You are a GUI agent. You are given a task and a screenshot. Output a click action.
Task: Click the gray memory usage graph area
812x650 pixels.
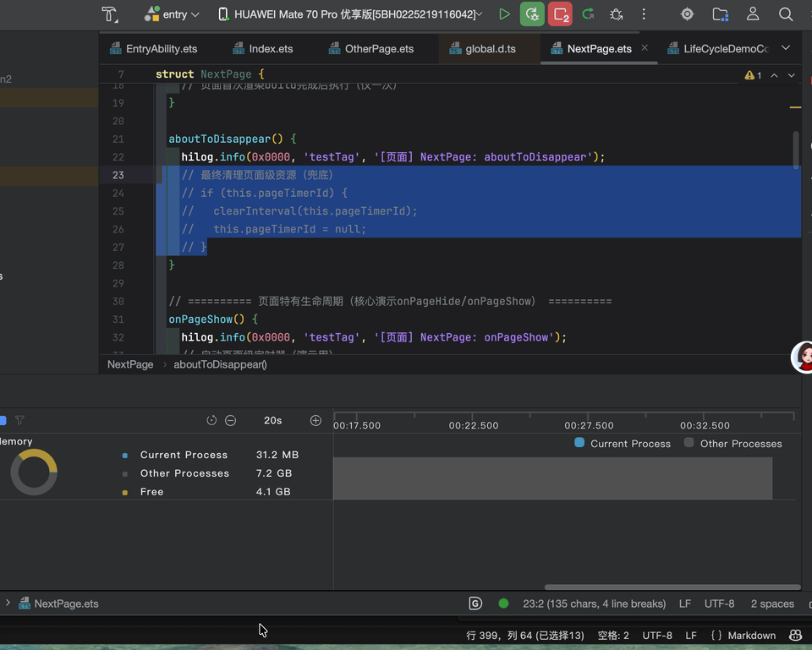pyautogui.click(x=552, y=478)
